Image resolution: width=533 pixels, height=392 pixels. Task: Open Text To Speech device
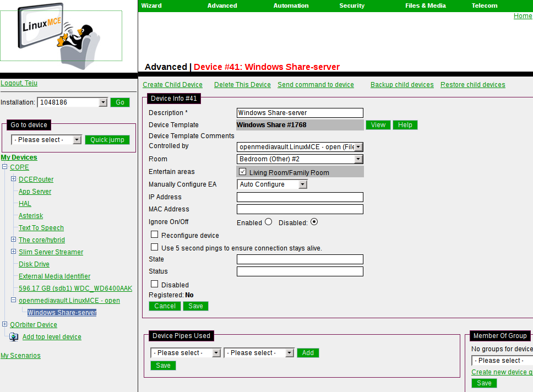pos(41,228)
